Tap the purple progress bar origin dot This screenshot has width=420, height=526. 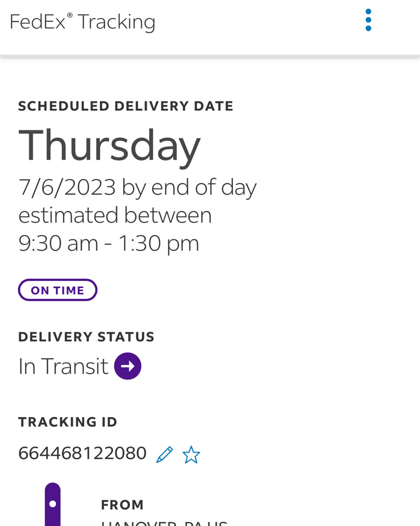tap(53, 504)
